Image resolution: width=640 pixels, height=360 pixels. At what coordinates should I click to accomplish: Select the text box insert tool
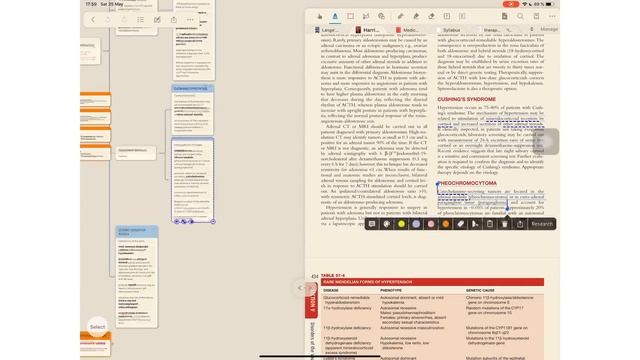pos(447,16)
